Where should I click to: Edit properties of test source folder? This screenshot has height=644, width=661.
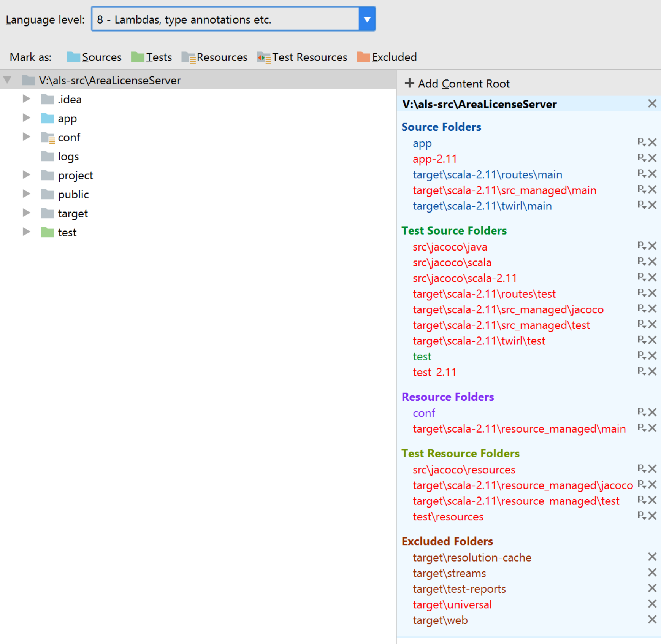click(x=642, y=356)
